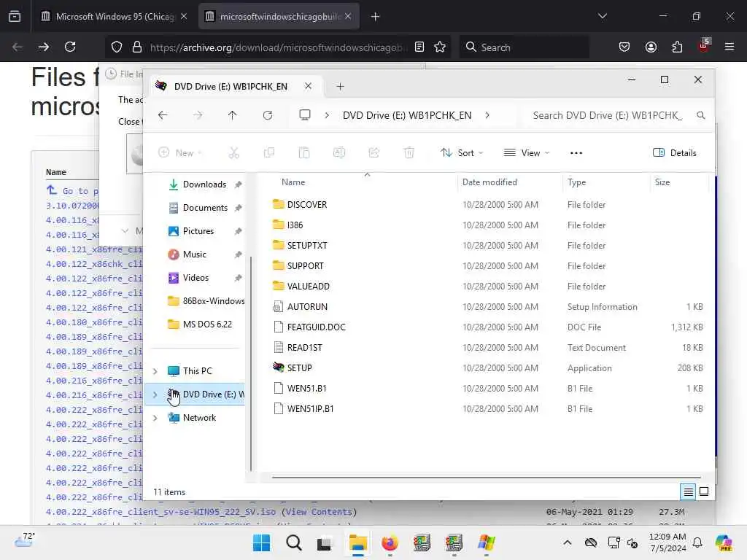
Task: Open the New dropdown in Explorer
Action: pyautogui.click(x=180, y=153)
